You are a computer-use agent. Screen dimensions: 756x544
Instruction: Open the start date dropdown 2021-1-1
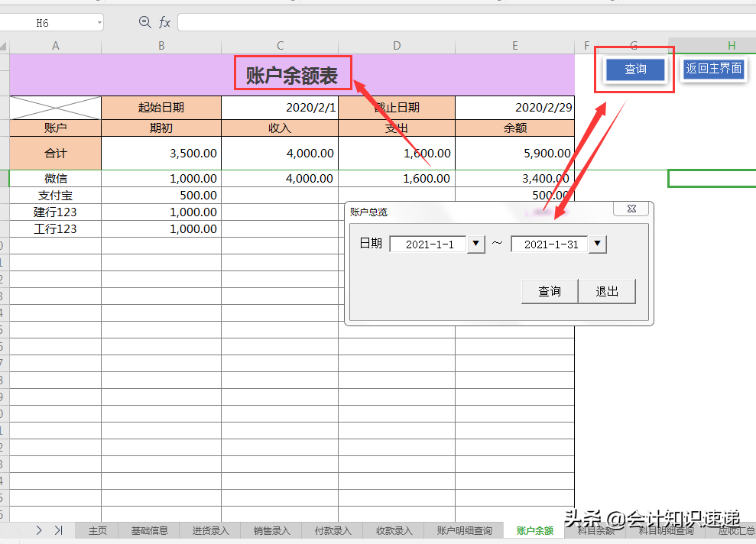coord(476,244)
